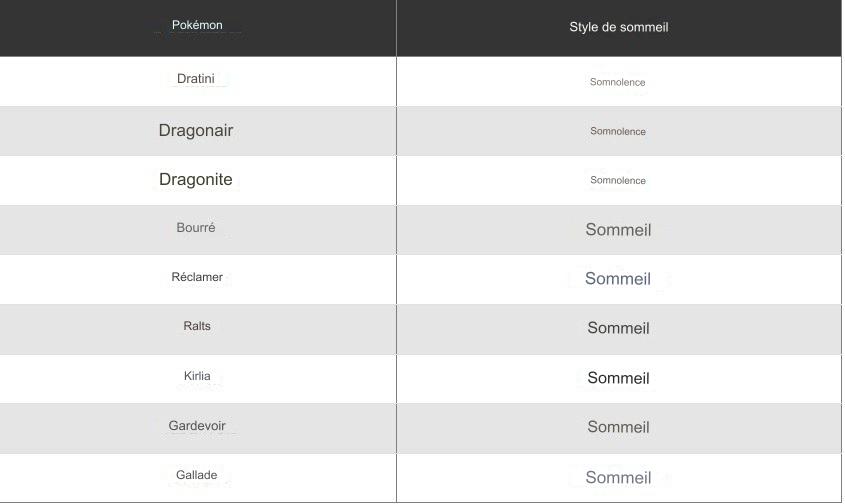Click Somnolence in the Dratini row

pos(618,82)
